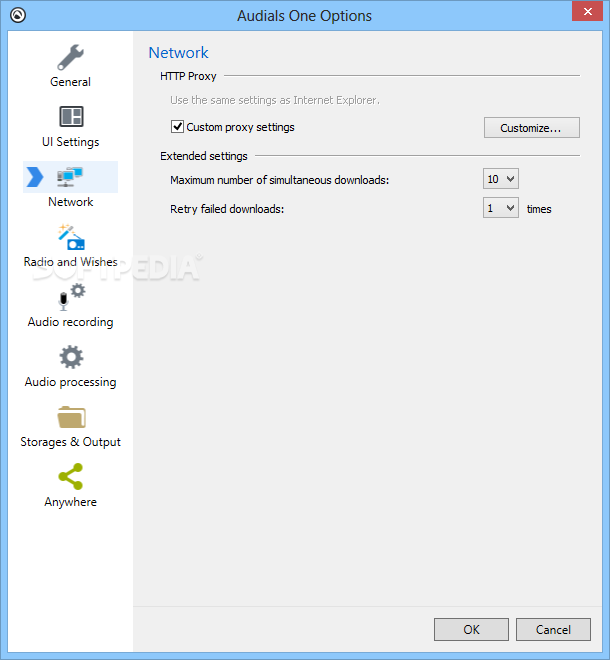Confirm settings with OK button
Image resolution: width=610 pixels, height=660 pixels.
[x=471, y=629]
